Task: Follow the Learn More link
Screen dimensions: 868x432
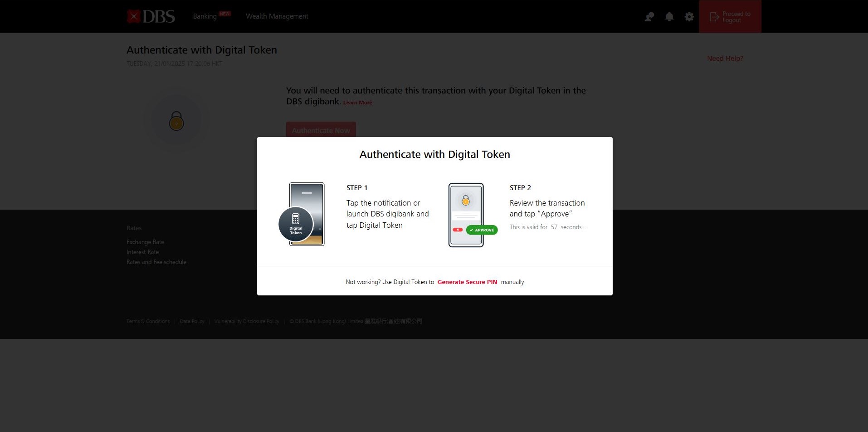Action: click(357, 103)
